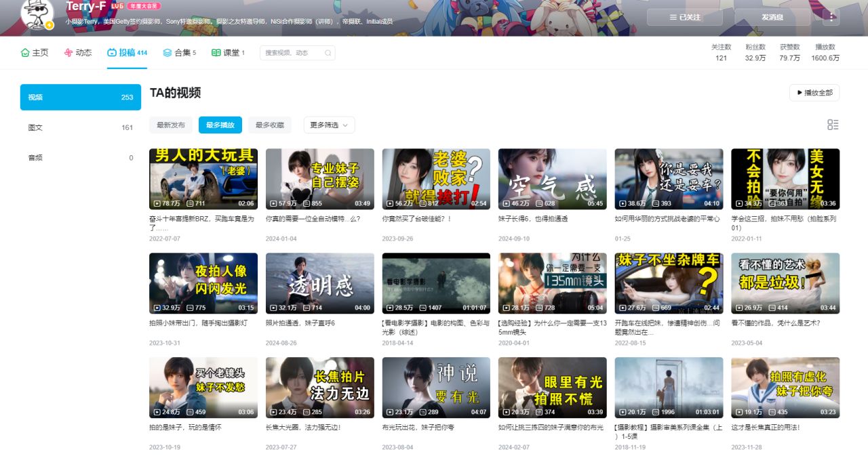This screenshot has height=456, width=868.
Task: Click the 粉丝数 32.9万 stat
Action: [755, 52]
